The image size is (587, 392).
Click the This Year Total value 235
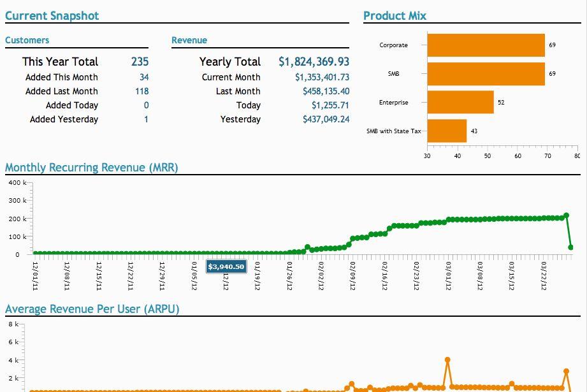[x=140, y=61]
